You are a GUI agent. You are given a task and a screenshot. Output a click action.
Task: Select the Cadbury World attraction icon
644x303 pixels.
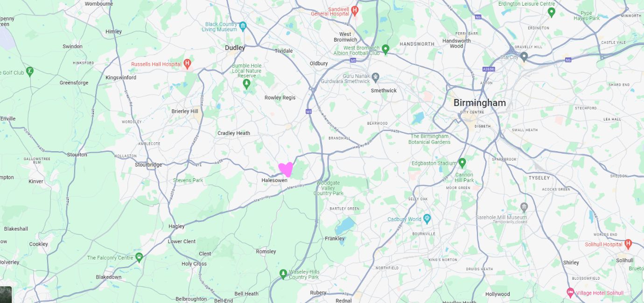(x=427, y=218)
